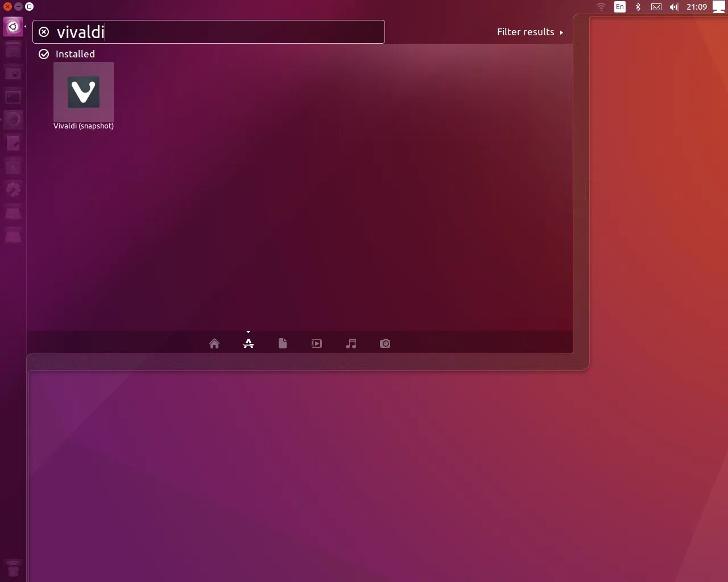Click the Ubuntu Dash button in launcher
This screenshot has width=728, height=582.
point(13,27)
